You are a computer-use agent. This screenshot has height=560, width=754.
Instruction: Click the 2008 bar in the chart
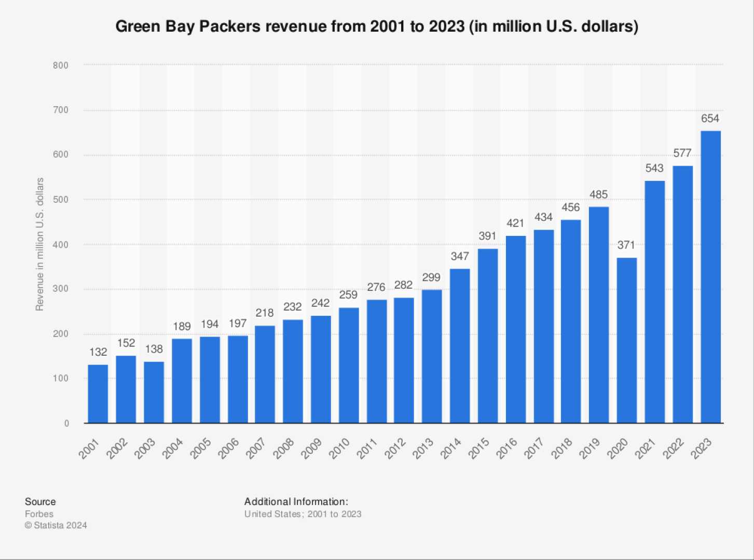click(293, 371)
